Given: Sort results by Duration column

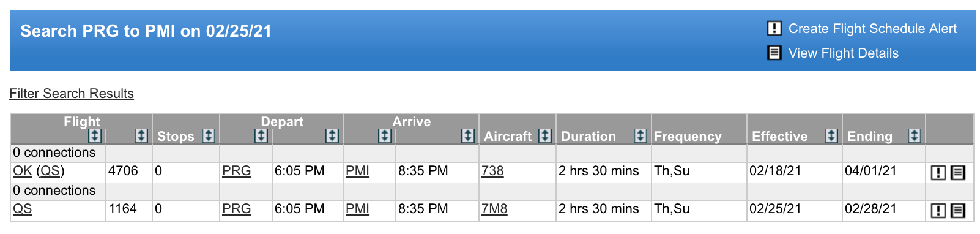Looking at the screenshot, I should (x=640, y=135).
